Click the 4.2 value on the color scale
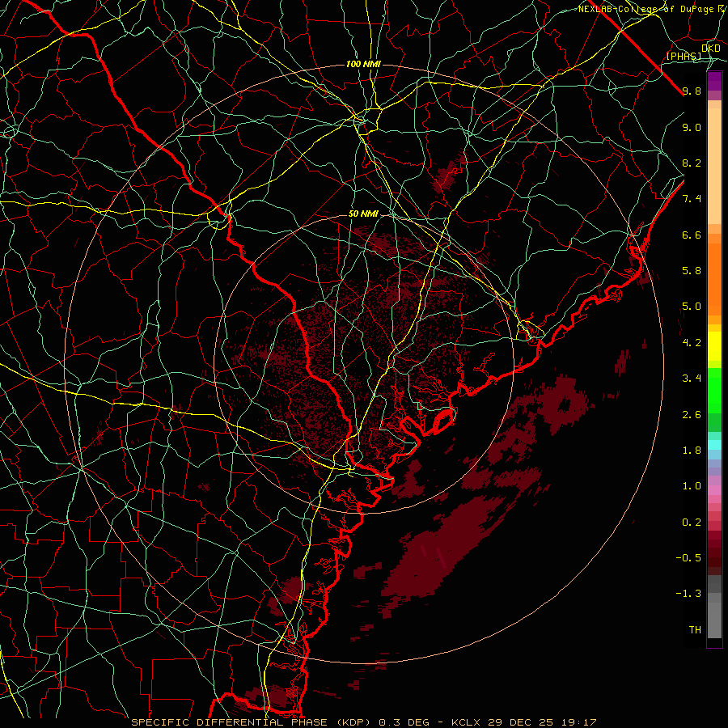This screenshot has width=728, height=728. pos(692,343)
